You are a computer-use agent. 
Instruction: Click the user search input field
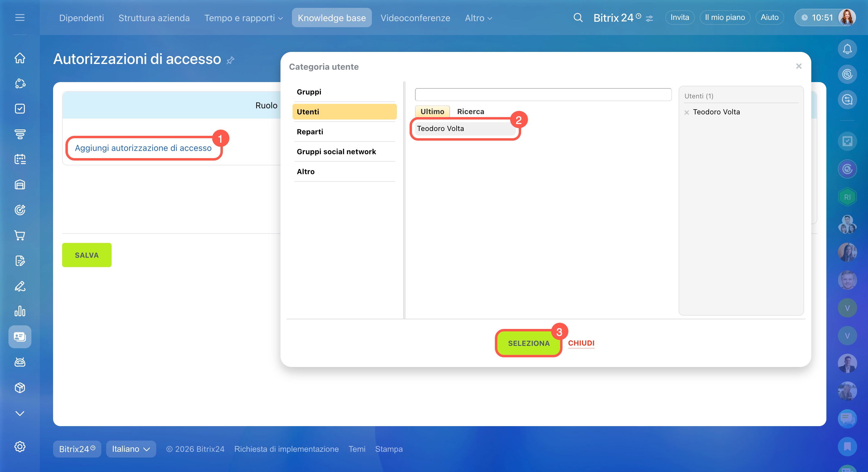point(543,95)
